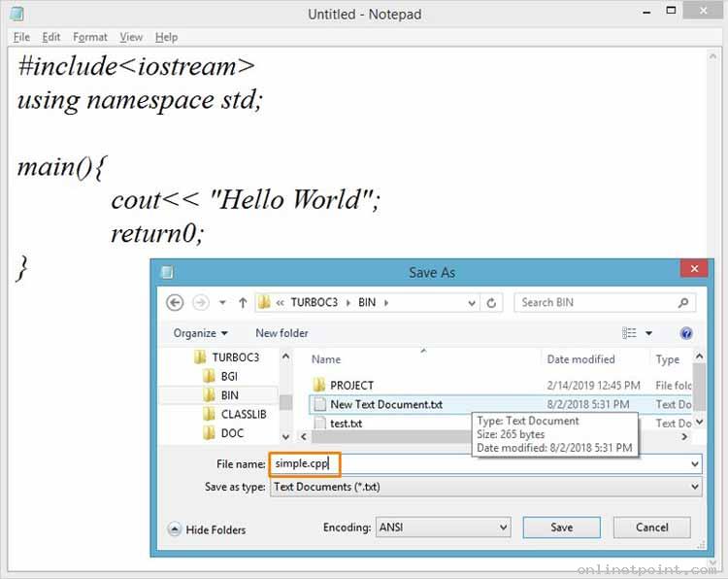The height and width of the screenshot is (579, 728).
Task: Select BIN folder in tree
Action: coord(221,395)
